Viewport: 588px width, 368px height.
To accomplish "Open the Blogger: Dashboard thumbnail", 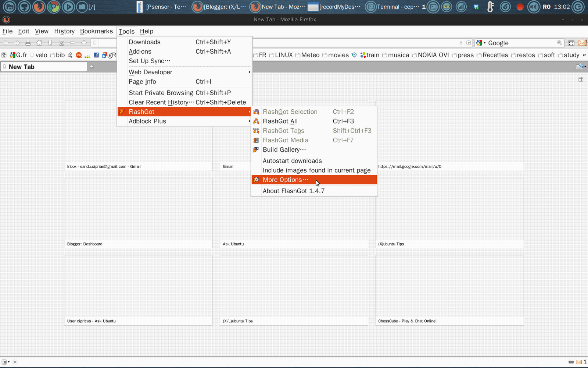I will point(139,213).
